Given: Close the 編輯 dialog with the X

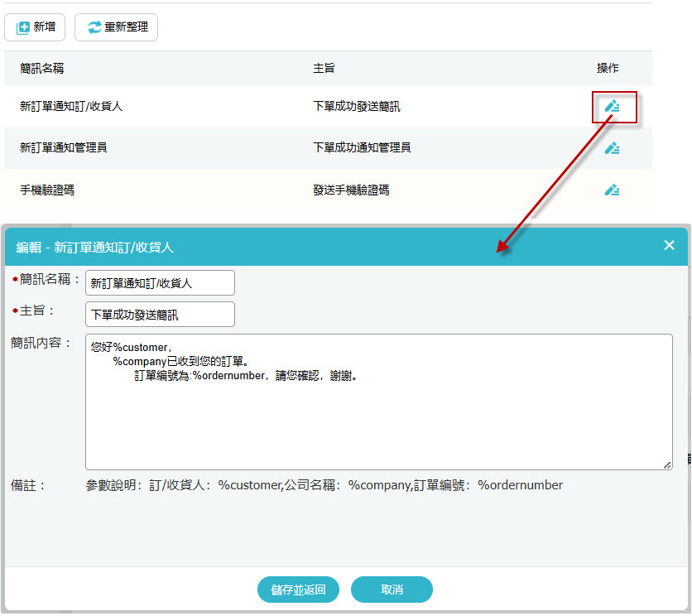Looking at the screenshot, I should click(x=669, y=245).
